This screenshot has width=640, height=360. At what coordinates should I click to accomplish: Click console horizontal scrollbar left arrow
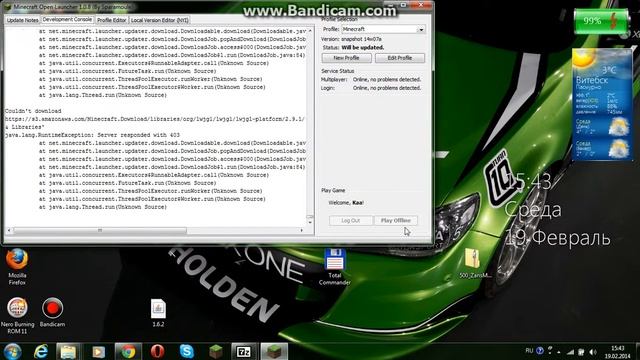tap(9, 231)
